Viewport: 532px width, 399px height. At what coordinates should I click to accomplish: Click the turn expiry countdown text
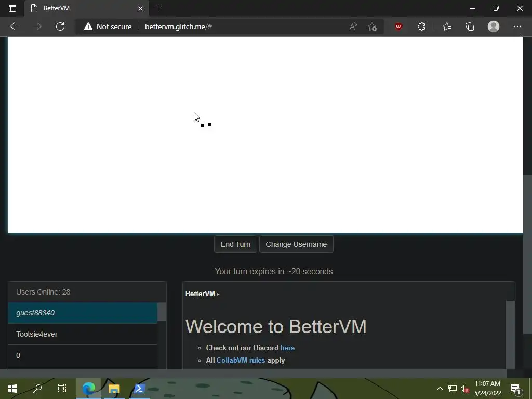tap(274, 271)
